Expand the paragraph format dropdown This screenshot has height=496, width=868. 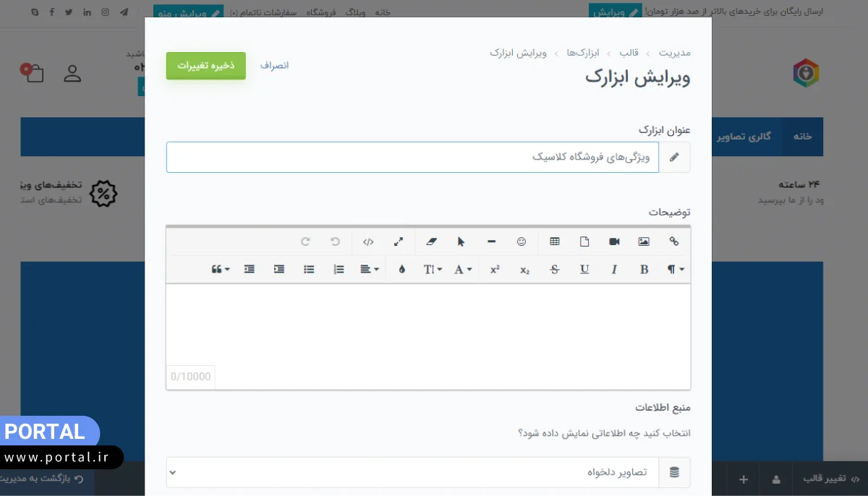point(673,268)
